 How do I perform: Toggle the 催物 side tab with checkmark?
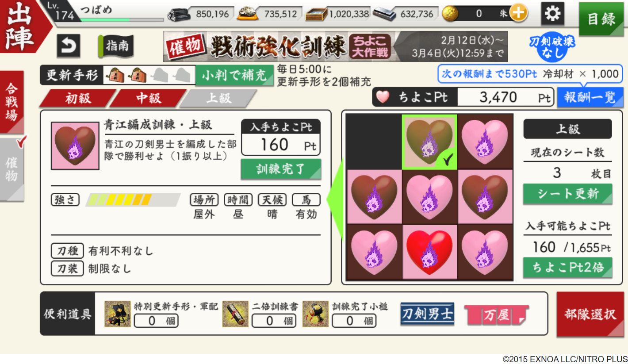[x=12, y=169]
